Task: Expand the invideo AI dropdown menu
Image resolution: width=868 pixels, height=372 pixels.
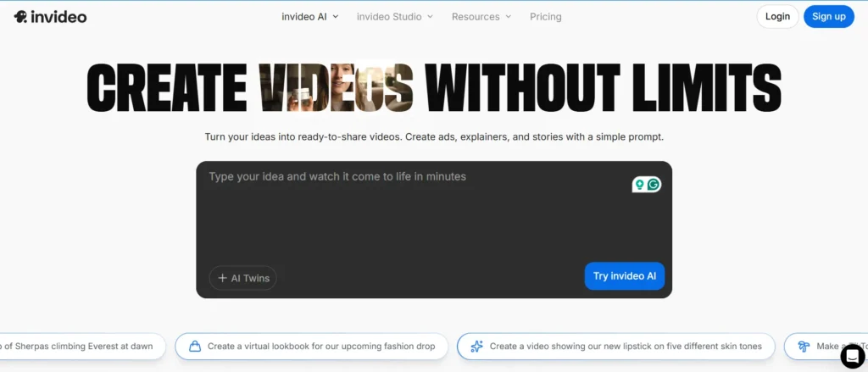Action: [310, 16]
